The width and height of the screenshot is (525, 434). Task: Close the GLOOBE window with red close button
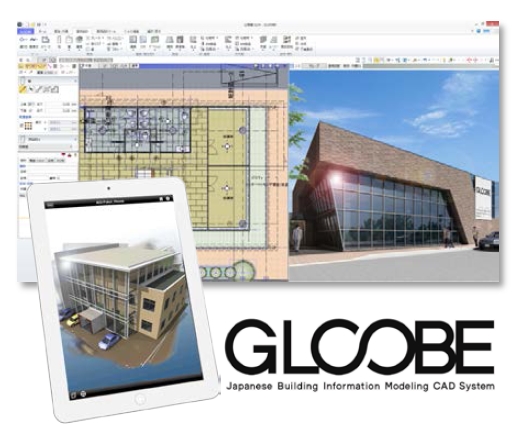[x=492, y=23]
